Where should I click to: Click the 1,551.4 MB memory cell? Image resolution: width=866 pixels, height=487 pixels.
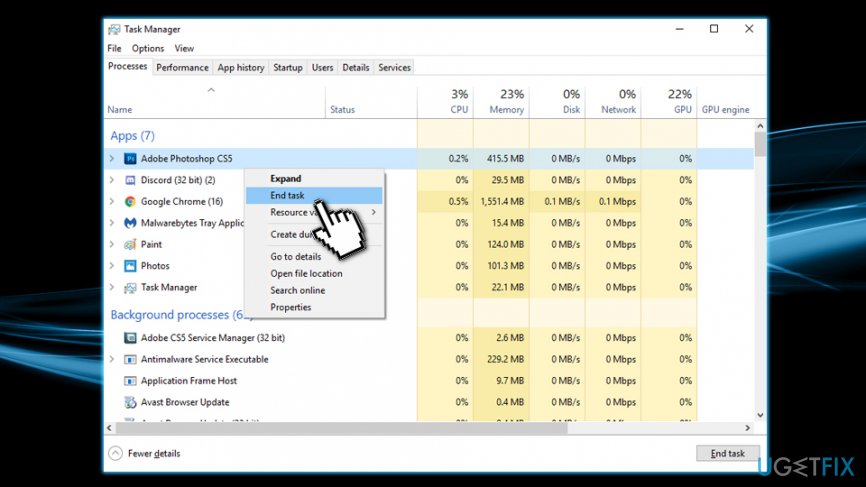tap(501, 202)
